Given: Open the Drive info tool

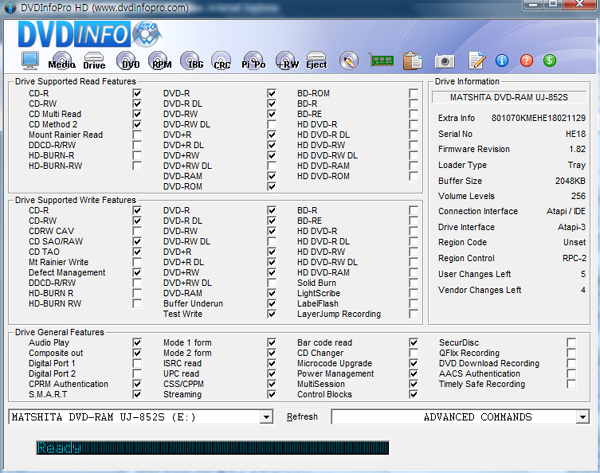Looking at the screenshot, I should click(x=94, y=60).
